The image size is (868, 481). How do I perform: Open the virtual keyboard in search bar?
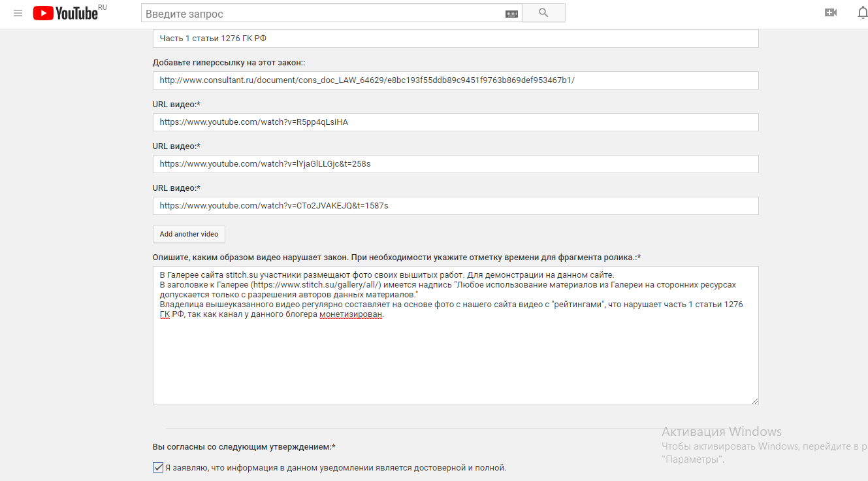(511, 14)
